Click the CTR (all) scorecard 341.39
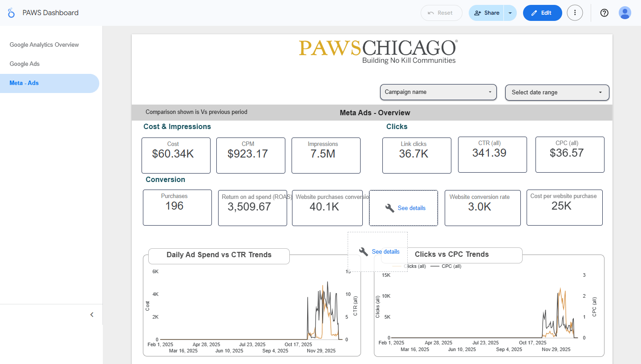This screenshot has width=641, height=364. [492, 154]
